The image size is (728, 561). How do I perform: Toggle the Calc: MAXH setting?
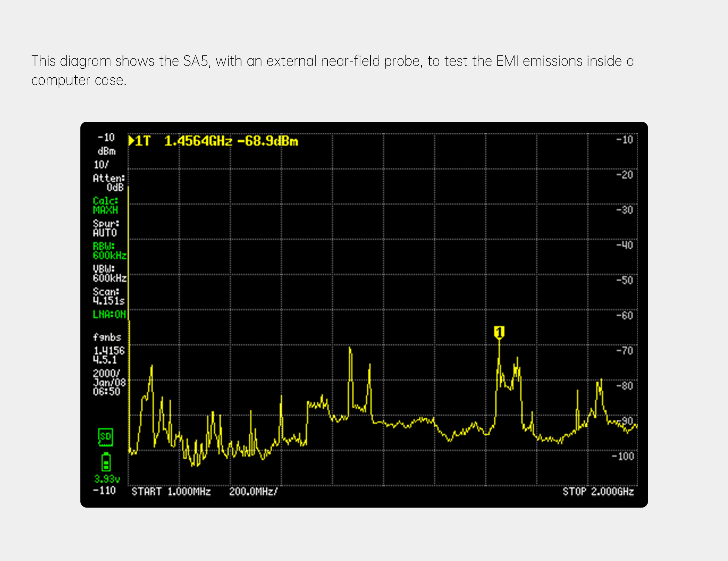pyautogui.click(x=106, y=205)
